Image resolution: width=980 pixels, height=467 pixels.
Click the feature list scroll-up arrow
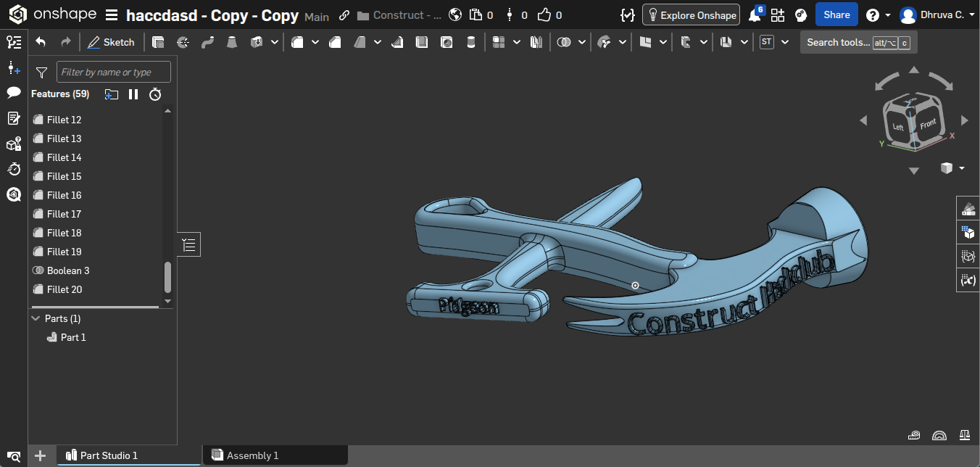click(x=168, y=111)
